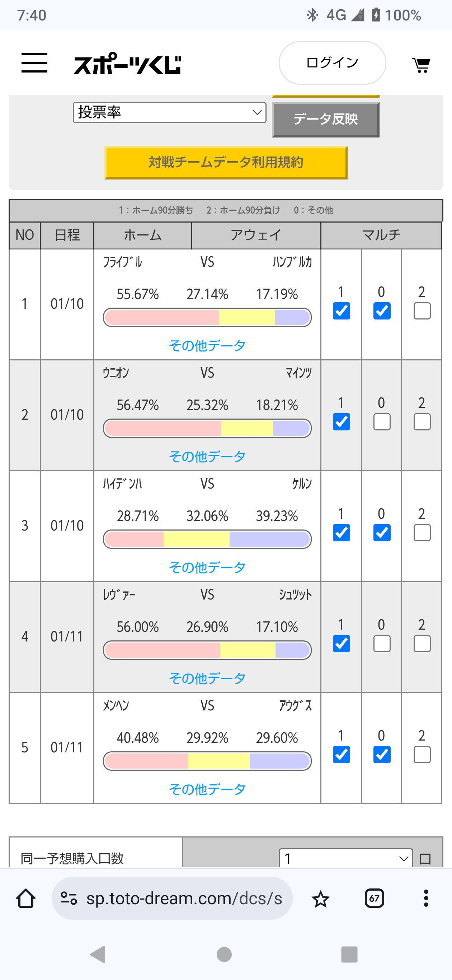
Task: Open 同一予想購入口数 quantity dropdown
Action: [345, 858]
